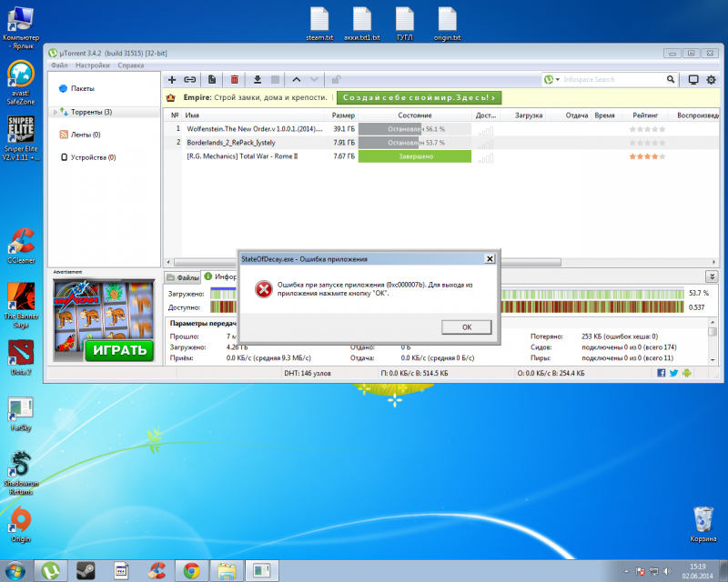
Task: Open steam.txt desktop file
Action: click(x=319, y=25)
